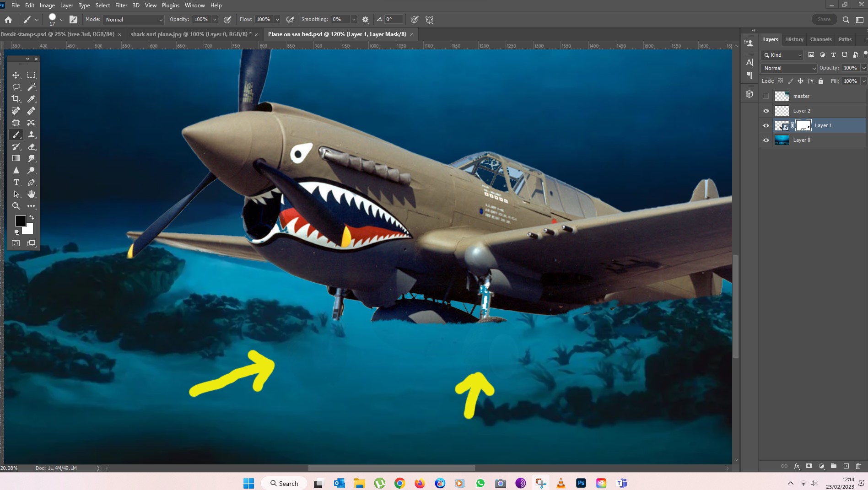Click the Eyedropper tool
Viewport: 868px width, 490px height.
[32, 99]
